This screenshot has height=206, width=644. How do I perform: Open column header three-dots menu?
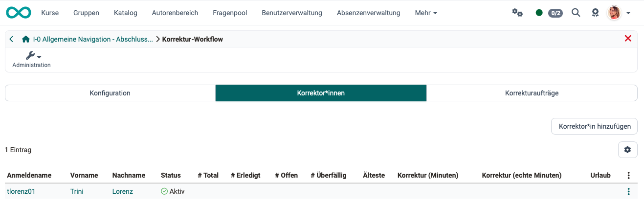click(x=629, y=175)
